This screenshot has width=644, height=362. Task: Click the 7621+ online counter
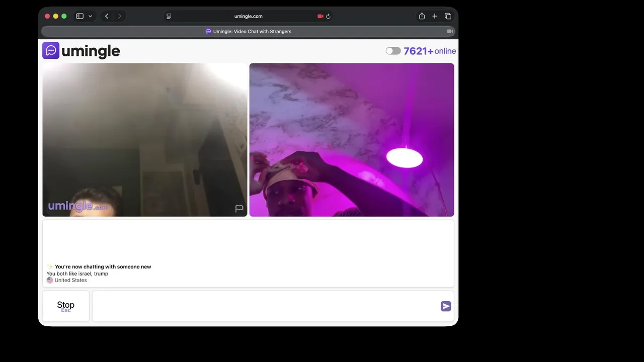tap(430, 51)
